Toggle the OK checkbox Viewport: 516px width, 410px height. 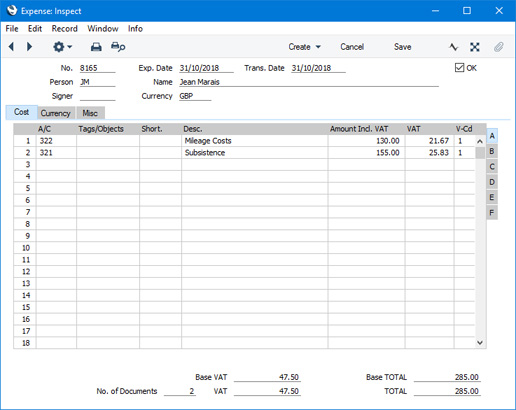click(459, 68)
